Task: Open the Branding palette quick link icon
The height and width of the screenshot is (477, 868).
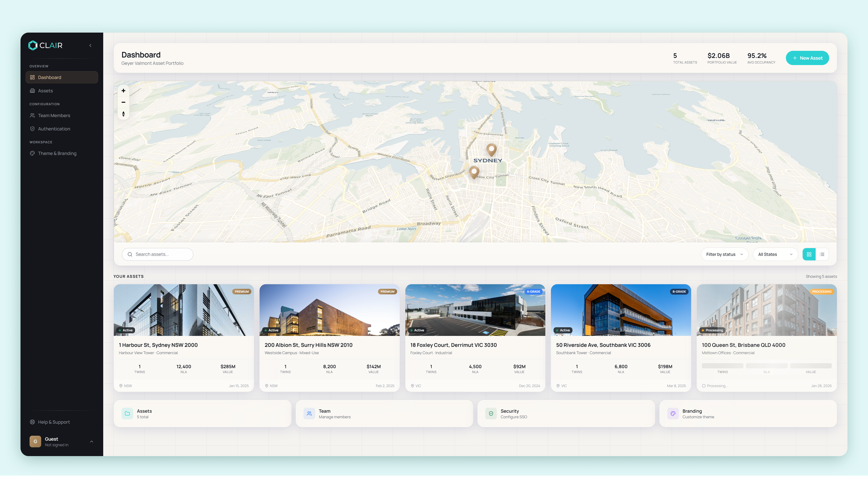Action: click(673, 413)
